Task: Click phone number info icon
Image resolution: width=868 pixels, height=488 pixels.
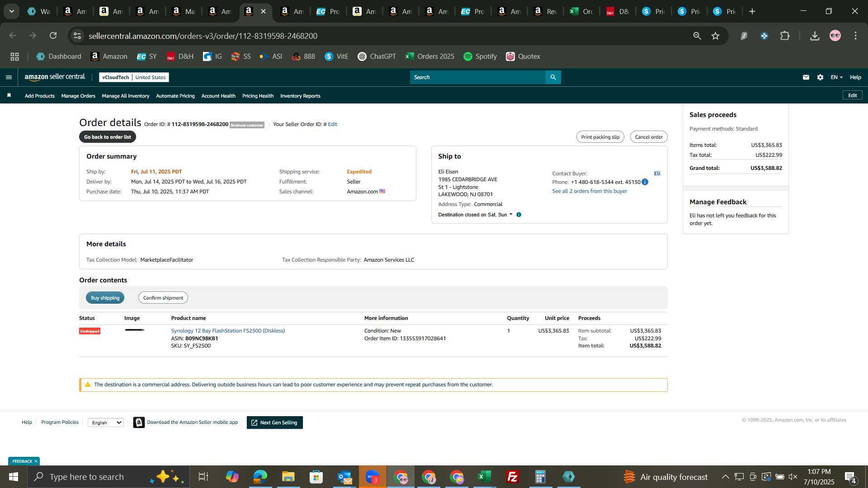Action: [x=645, y=182]
